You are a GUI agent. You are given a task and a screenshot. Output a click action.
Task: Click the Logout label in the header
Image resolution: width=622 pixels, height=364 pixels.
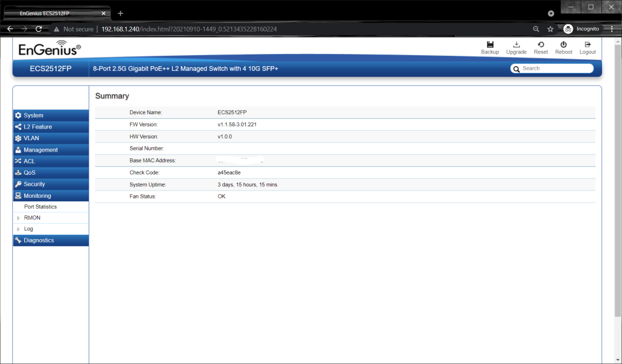pyautogui.click(x=587, y=52)
